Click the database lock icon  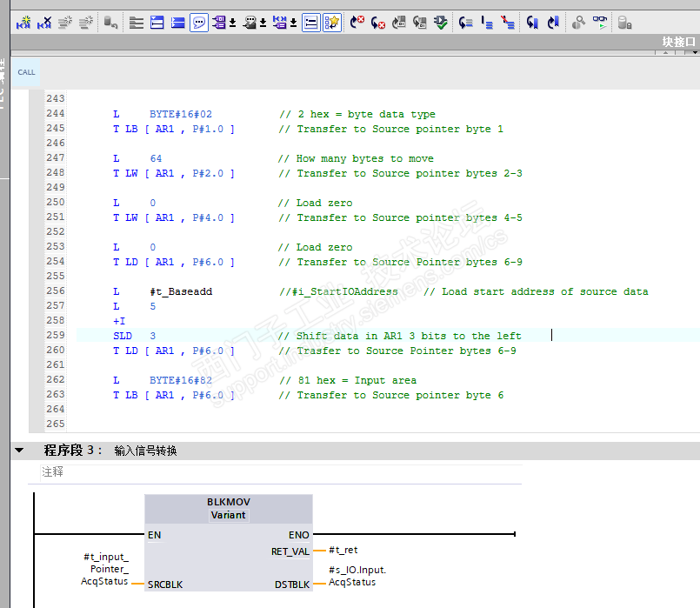point(624,23)
